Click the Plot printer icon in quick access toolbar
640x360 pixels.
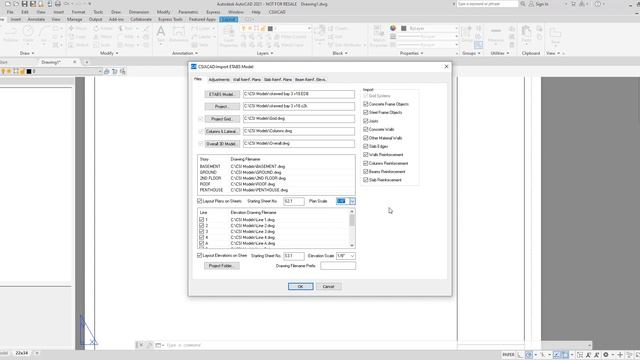(58, 4)
